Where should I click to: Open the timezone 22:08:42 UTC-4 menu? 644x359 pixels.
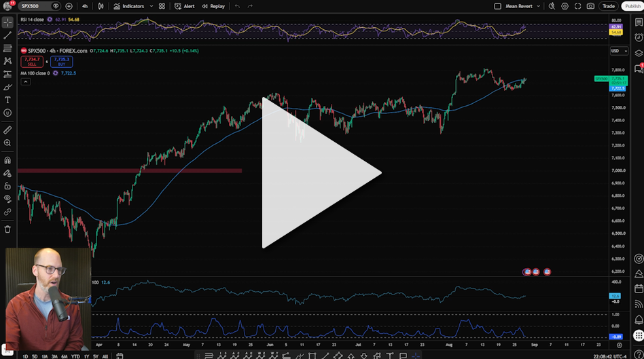pyautogui.click(x=610, y=356)
